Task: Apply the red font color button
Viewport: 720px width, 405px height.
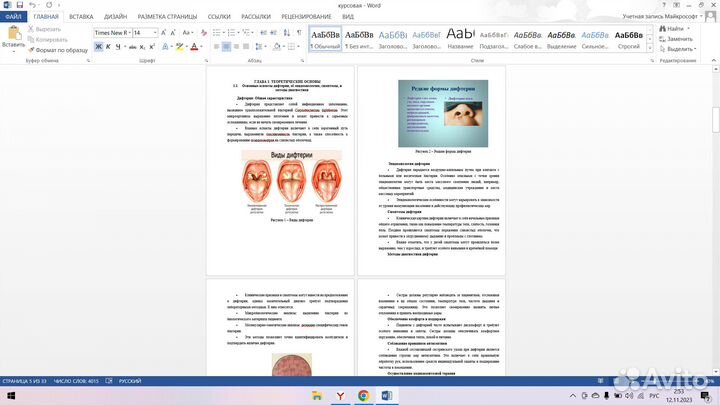Action: point(194,47)
